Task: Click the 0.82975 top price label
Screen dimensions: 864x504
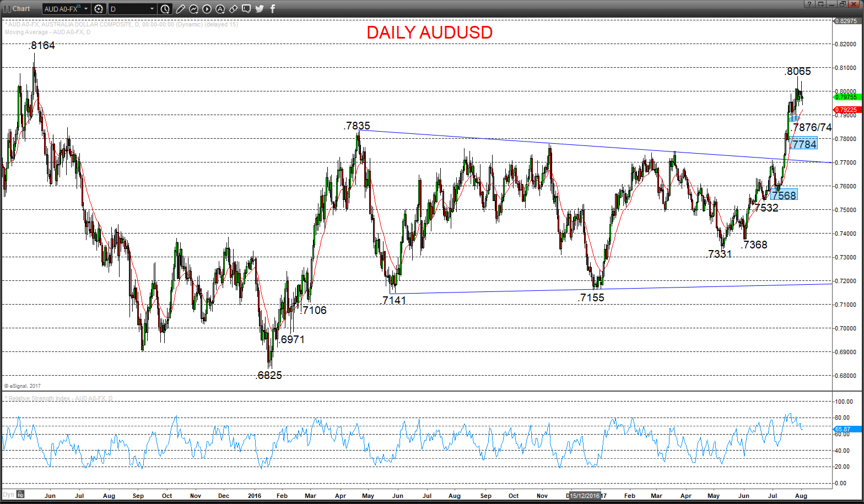Action: click(x=847, y=21)
